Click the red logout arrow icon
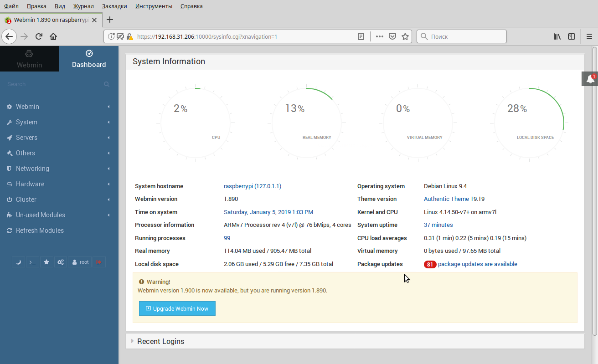 (x=99, y=262)
